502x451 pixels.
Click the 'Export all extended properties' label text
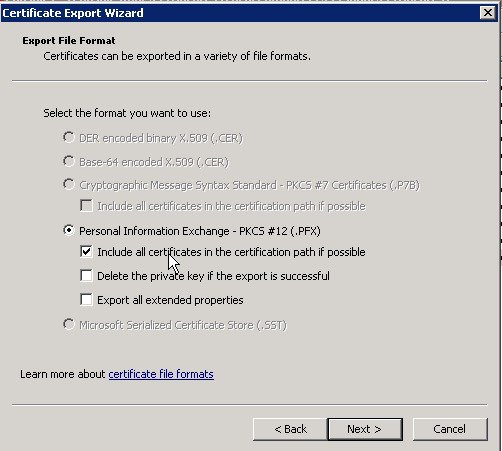point(170,300)
